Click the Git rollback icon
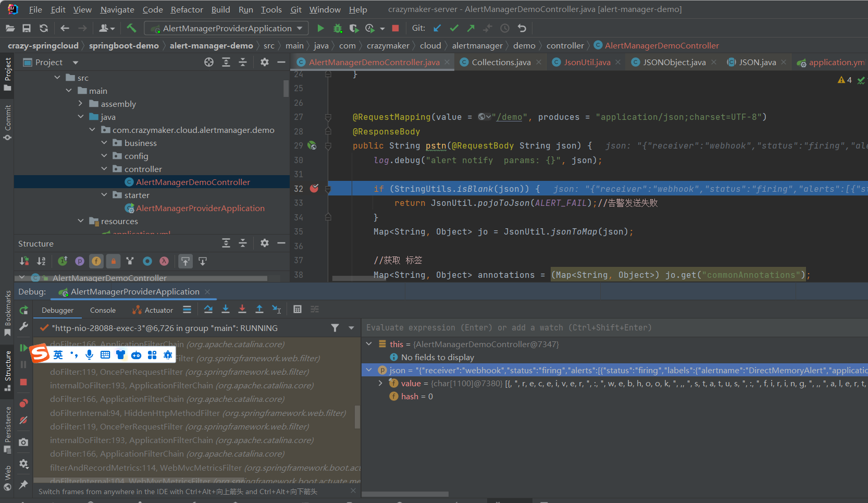This screenshot has height=503, width=868. 522,28
